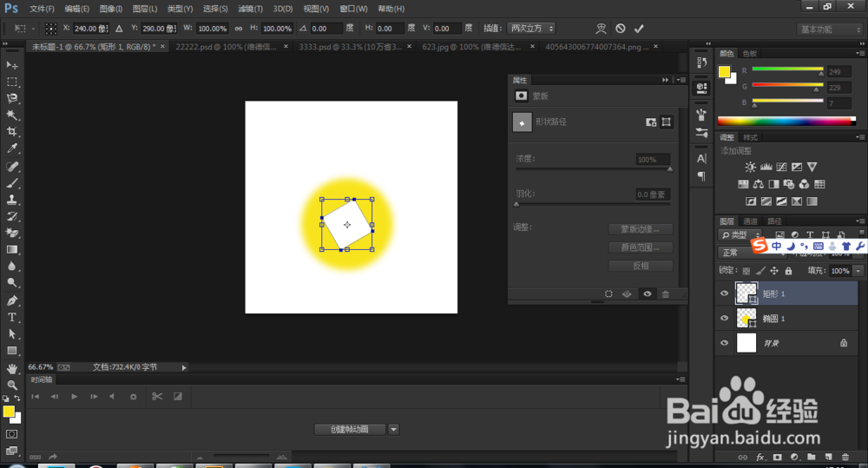Select the Eyedropper tool

click(11, 148)
